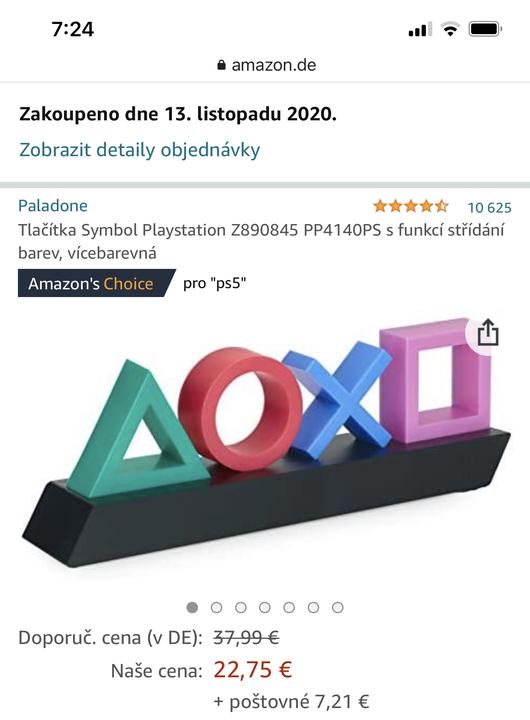Tap the product title Tlačítka Symbol Playstation
This screenshot has height=720, width=530.
(261, 241)
